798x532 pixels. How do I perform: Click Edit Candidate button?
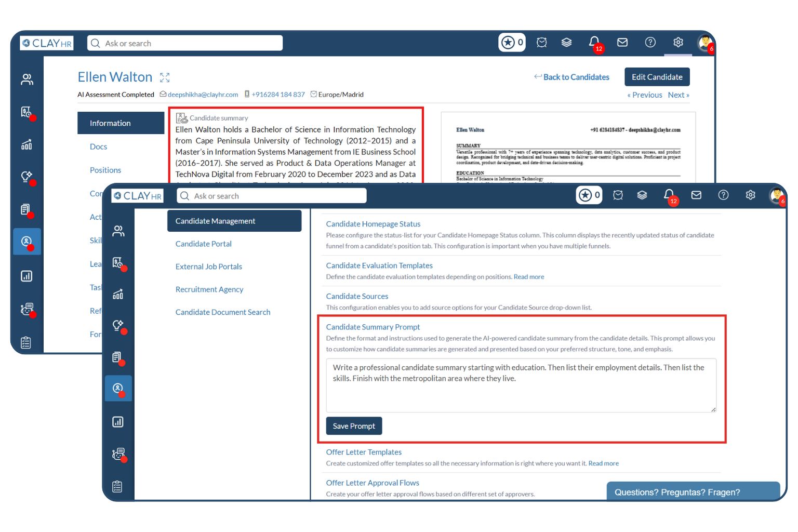click(657, 77)
